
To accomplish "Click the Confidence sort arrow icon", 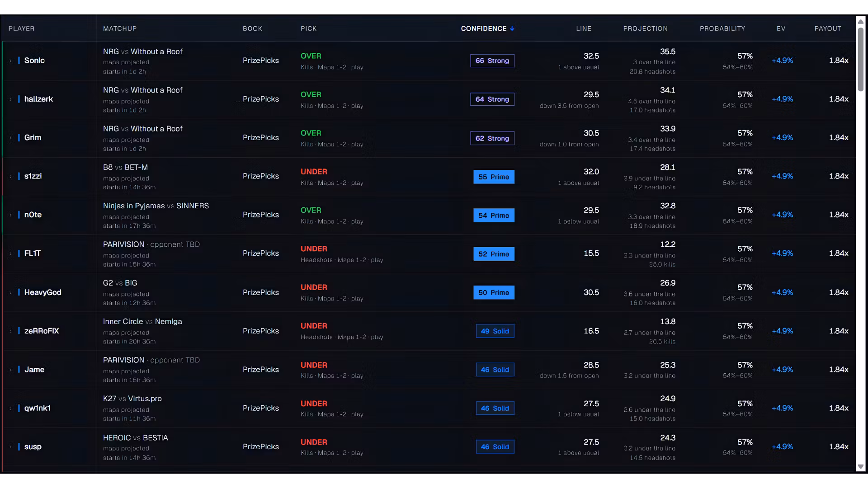I will (512, 28).
